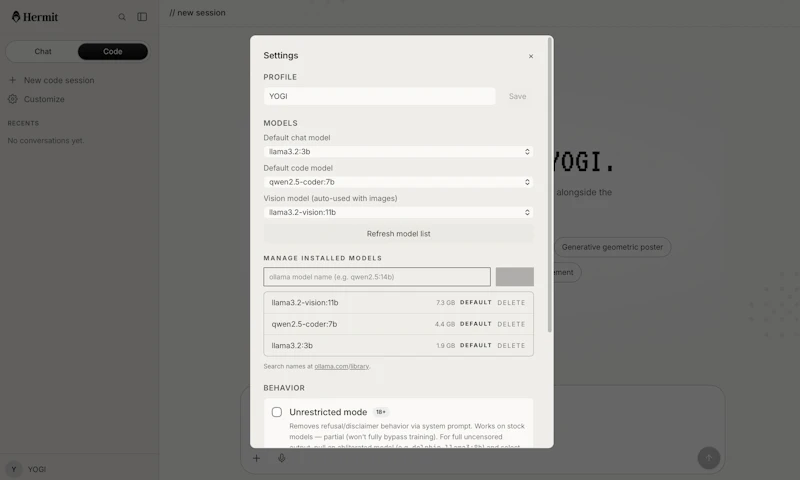Set llama3.2-vision:11b as default
The width and height of the screenshot is (800, 480).
tap(476, 302)
